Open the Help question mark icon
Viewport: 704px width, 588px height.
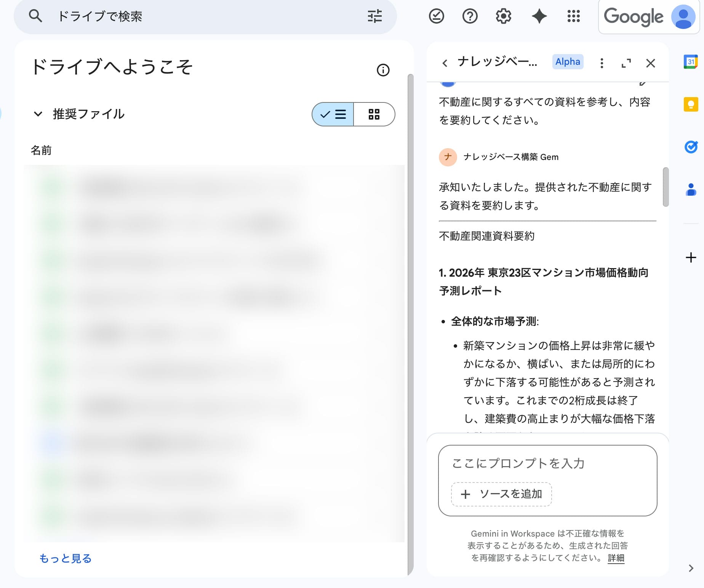pos(470,16)
